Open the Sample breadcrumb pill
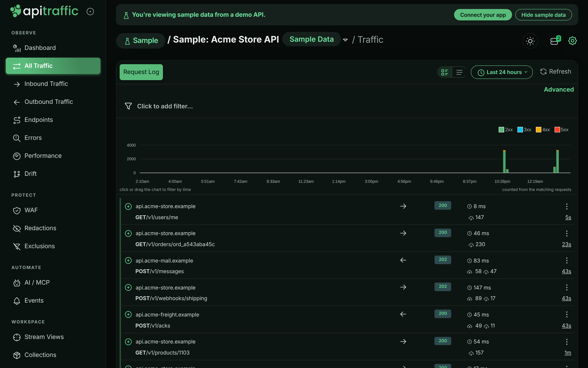588x368 pixels. (x=141, y=41)
